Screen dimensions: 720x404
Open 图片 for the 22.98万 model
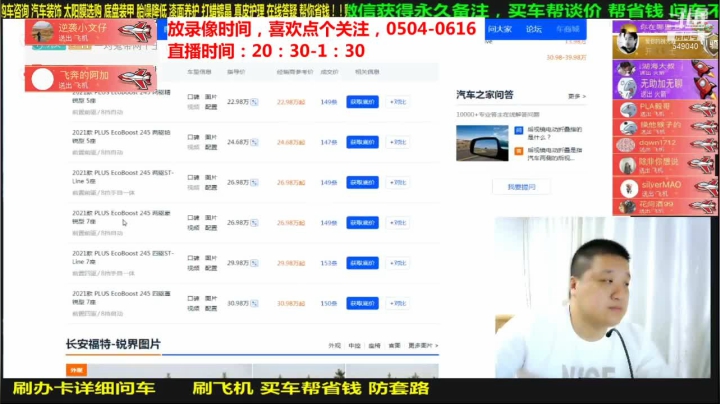click(211, 97)
